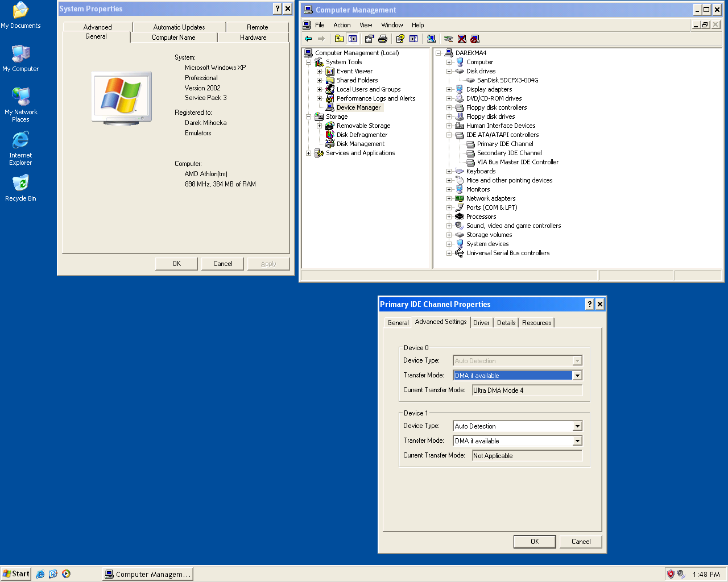Switch to Computer Name tab

click(173, 38)
